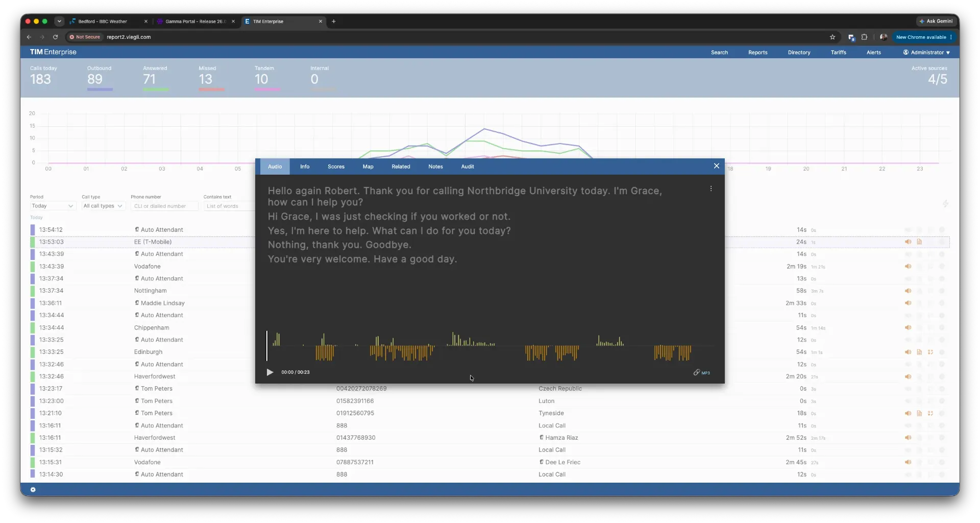Click speaker icon on Nottingham 13:37:34 row
The width and height of the screenshot is (980, 523).
click(908, 291)
